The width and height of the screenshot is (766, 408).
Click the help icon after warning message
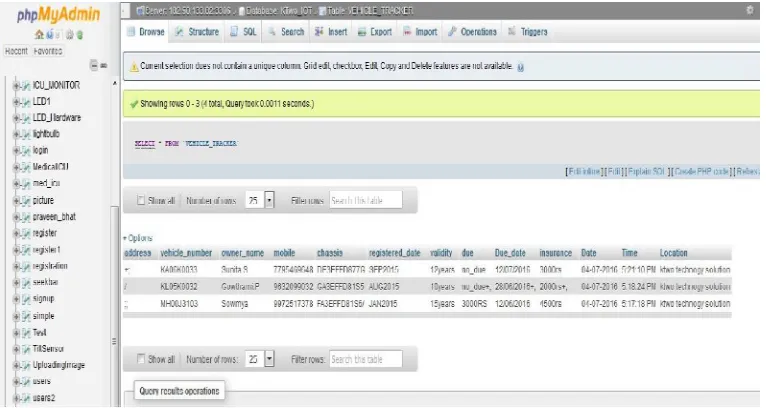521,68
